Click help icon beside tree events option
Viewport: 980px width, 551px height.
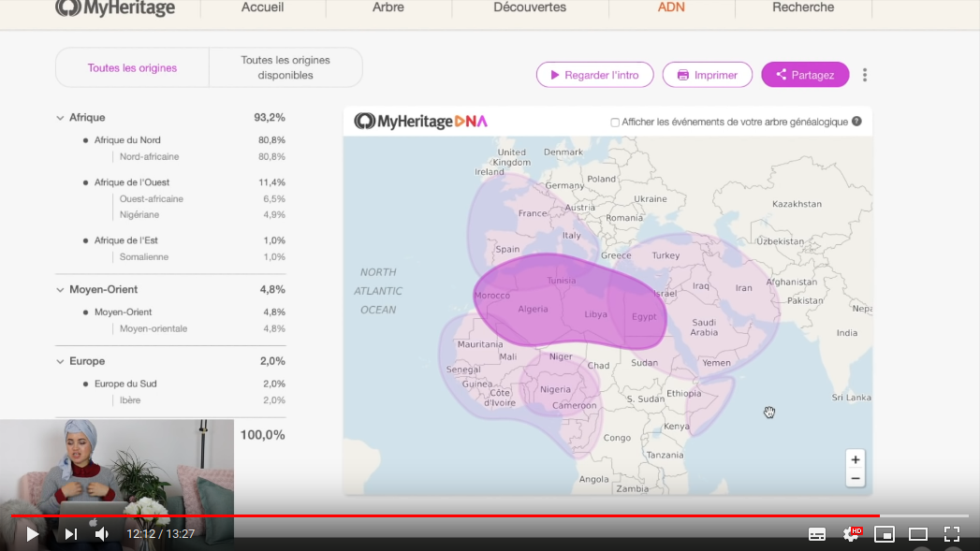pos(856,122)
